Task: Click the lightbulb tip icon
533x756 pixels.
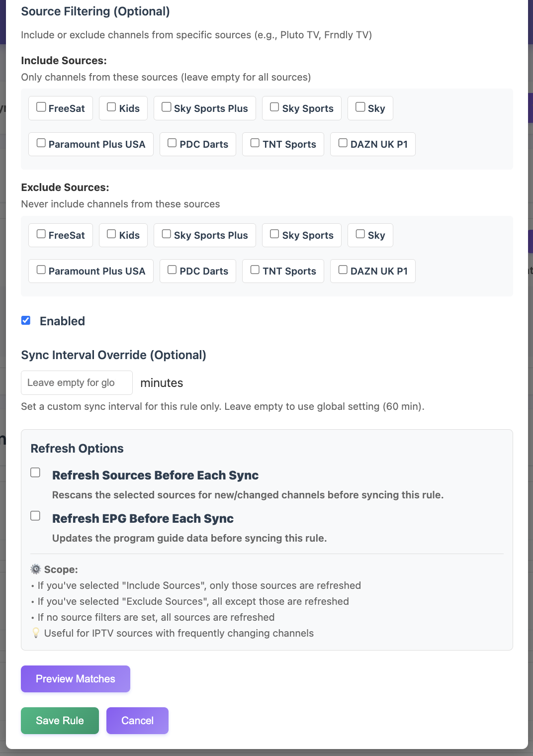Action: [36, 633]
